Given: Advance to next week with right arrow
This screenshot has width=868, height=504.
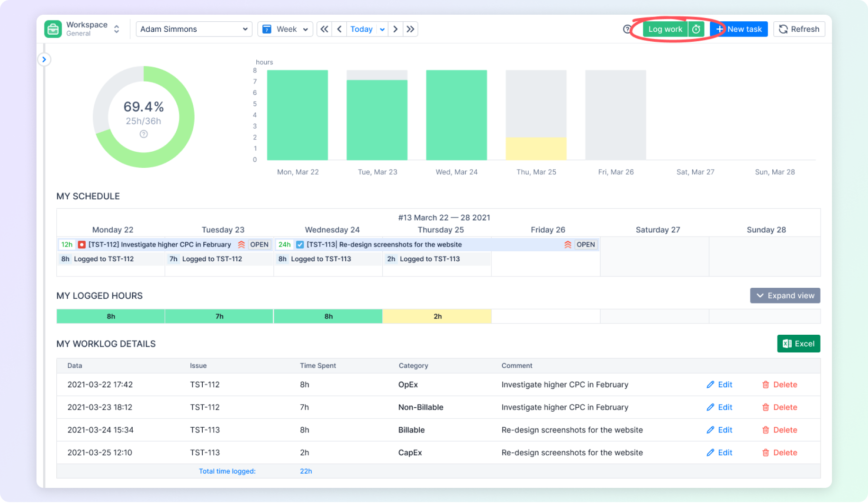Looking at the screenshot, I should pyautogui.click(x=396, y=29).
